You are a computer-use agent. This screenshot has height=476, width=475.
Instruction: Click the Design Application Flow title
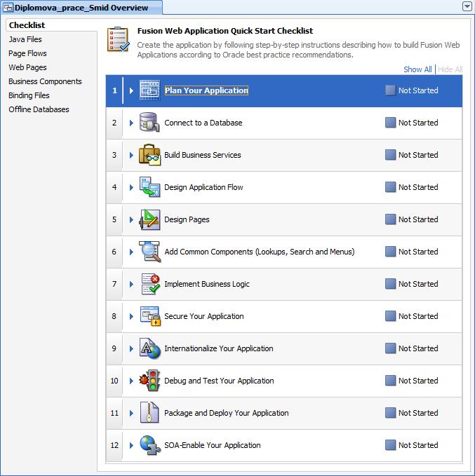(203, 187)
